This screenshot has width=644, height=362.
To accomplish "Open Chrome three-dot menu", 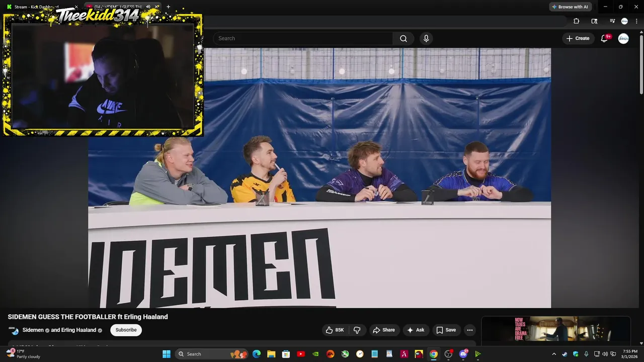I will coord(636,21).
